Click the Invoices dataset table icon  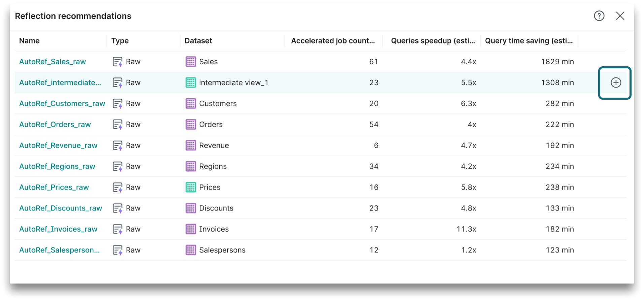pos(191,229)
